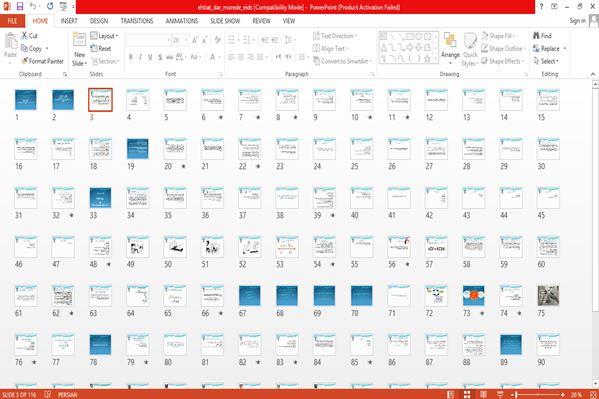This screenshot has height=399, width=599.
Task: Select slide 19 thumbnail
Action: tap(138, 149)
